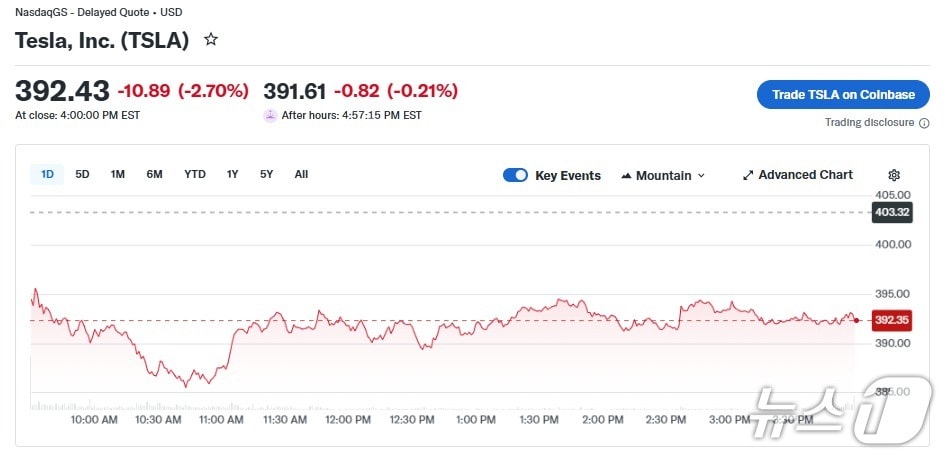The width and height of the screenshot is (946, 458).
Task: Click the mountain chart type icon
Action: coord(627,176)
